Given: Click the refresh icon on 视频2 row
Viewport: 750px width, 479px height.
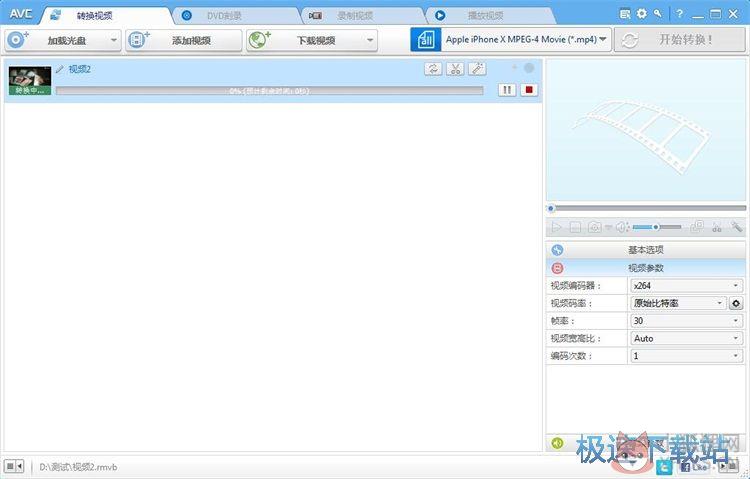Looking at the screenshot, I should [433, 69].
